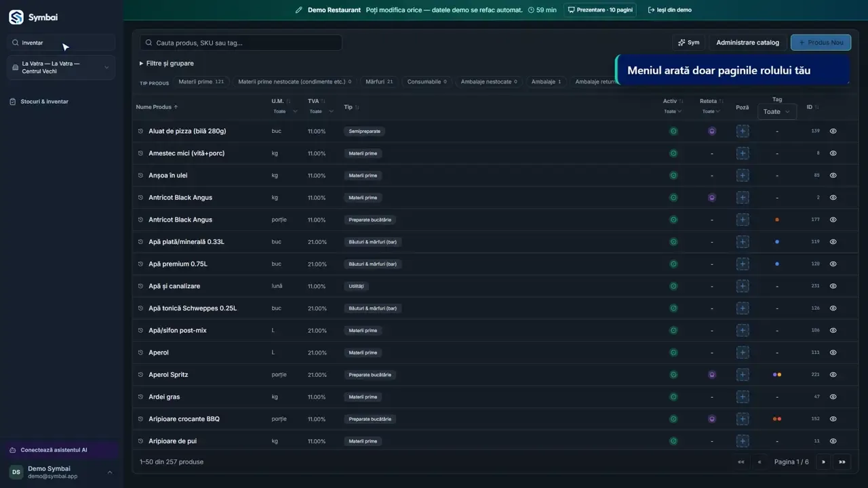Jump to the last page of products

point(842,462)
